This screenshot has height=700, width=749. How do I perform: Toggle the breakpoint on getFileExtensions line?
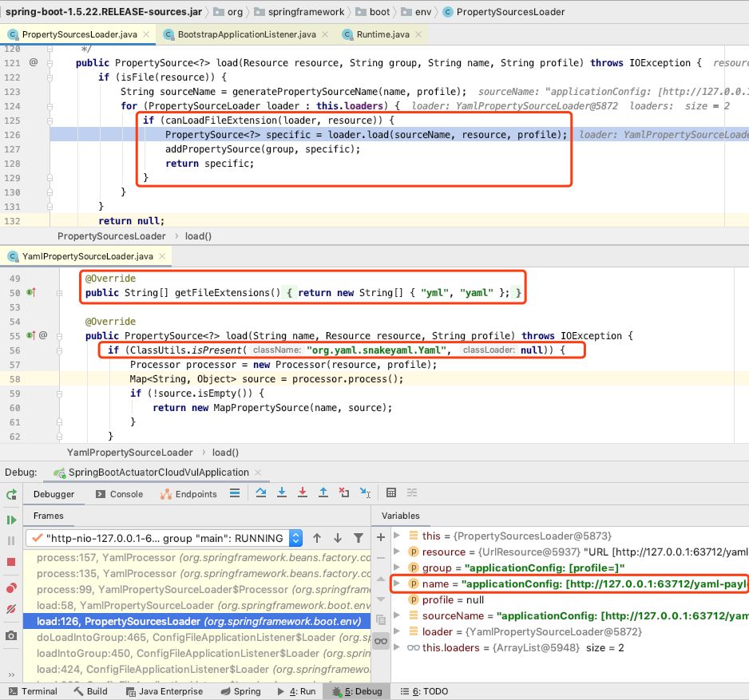point(30,291)
